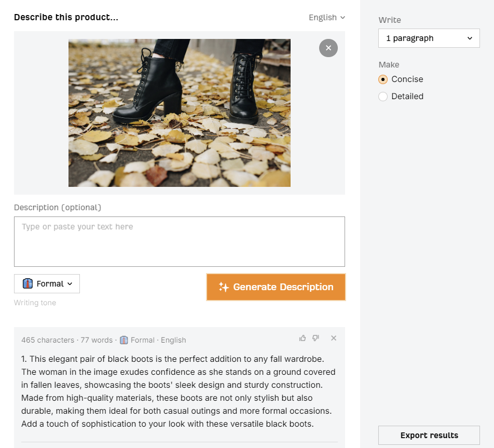Click the Formal tone necktie icon
494x448 pixels.
pos(28,284)
